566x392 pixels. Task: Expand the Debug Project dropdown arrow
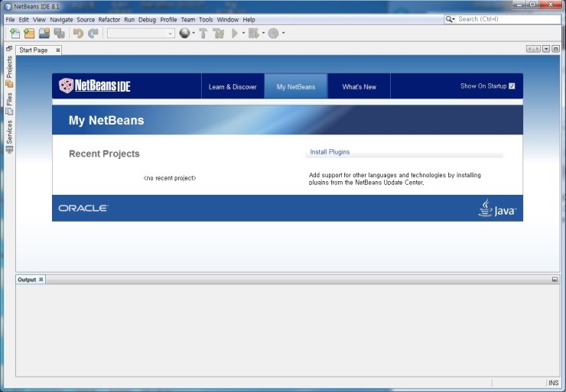point(264,33)
